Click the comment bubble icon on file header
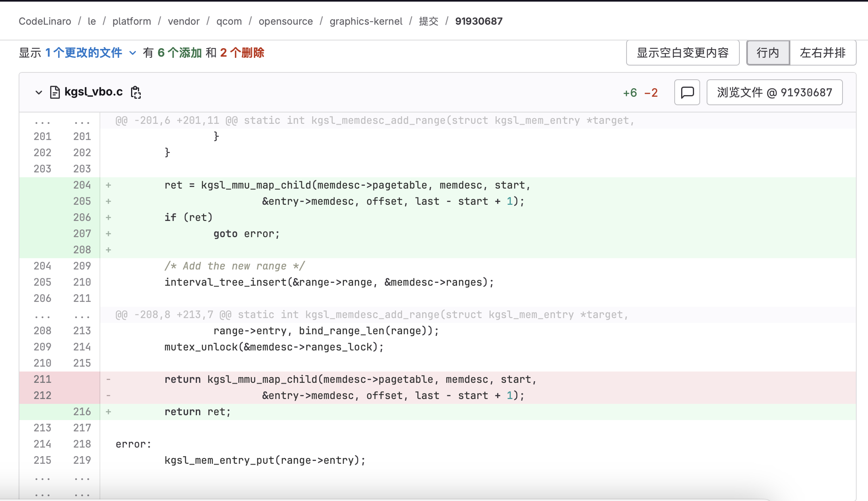 687,92
